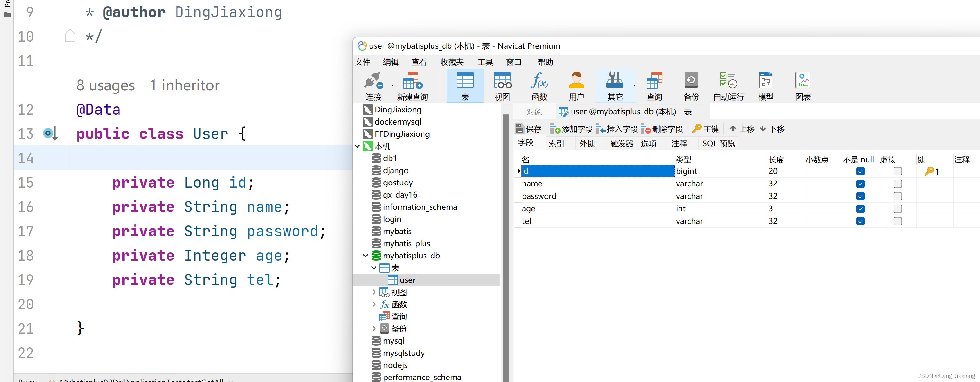980x382 pixels.
Task: Toggle not-null checkbox for tel field
Action: [x=860, y=221]
